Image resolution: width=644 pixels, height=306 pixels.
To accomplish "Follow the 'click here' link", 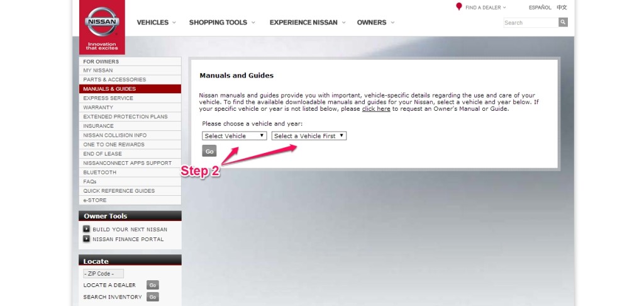I will click(376, 109).
